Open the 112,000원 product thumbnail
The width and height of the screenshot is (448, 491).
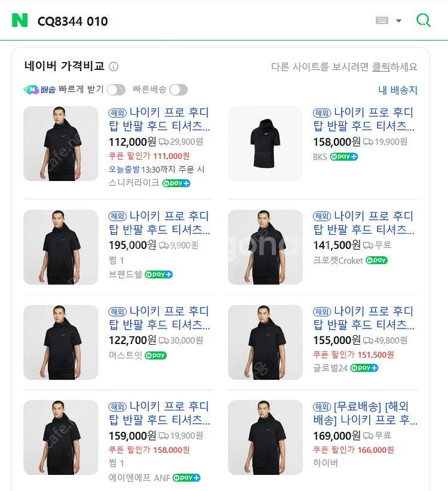61,143
